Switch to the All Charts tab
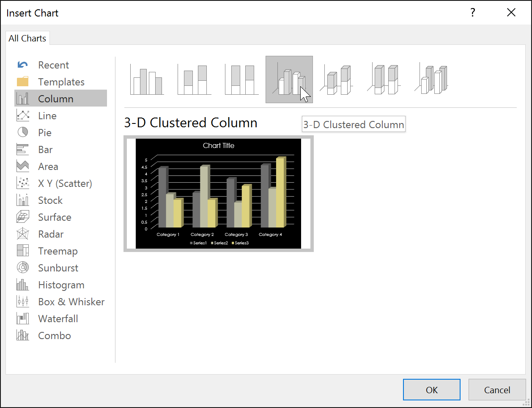The image size is (532, 408). 27,38
